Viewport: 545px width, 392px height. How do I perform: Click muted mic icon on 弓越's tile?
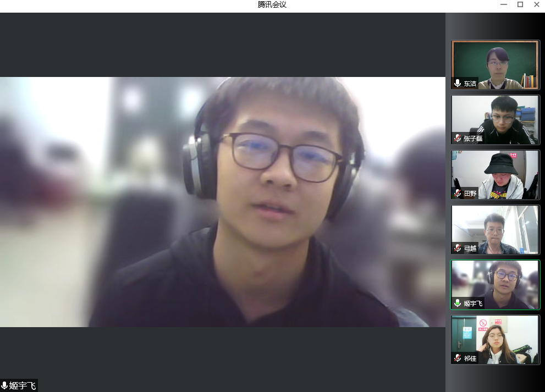coord(458,248)
